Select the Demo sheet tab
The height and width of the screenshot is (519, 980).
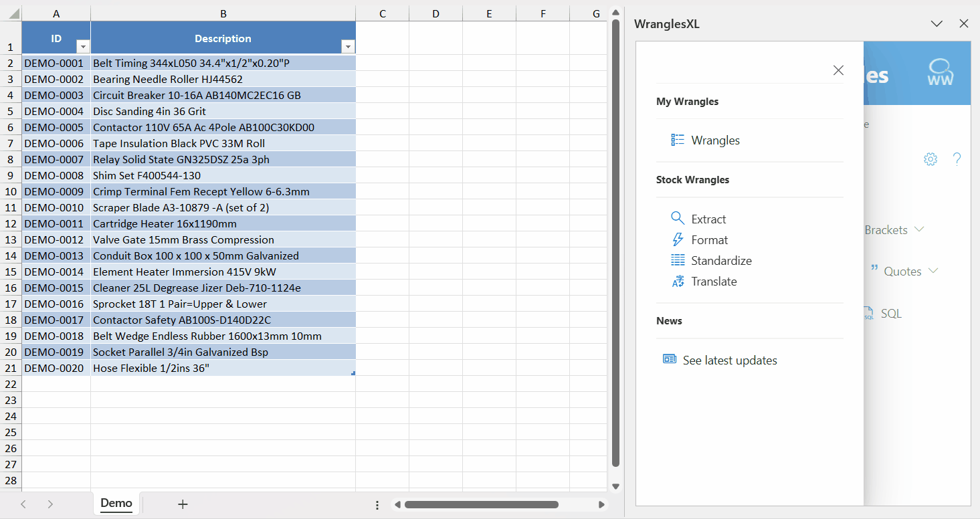click(x=116, y=503)
